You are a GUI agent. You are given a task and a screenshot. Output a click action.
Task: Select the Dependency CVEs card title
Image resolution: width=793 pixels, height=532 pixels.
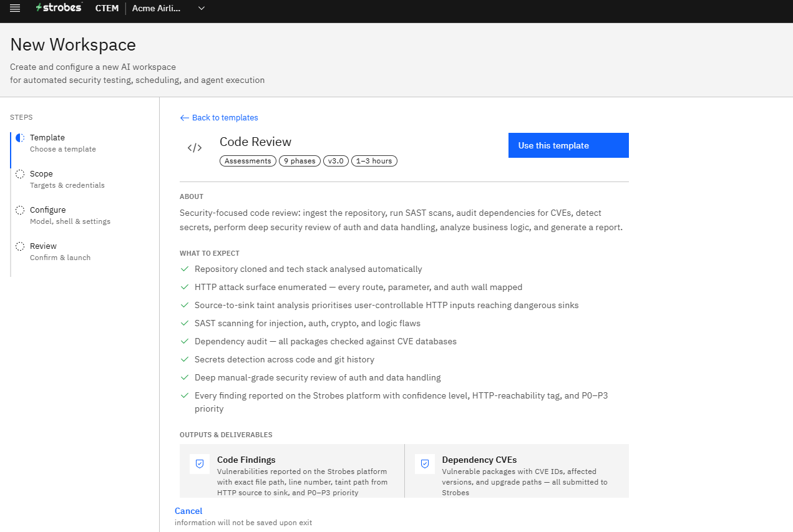click(x=479, y=460)
